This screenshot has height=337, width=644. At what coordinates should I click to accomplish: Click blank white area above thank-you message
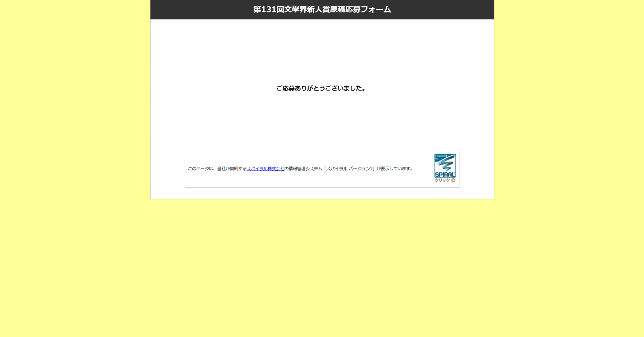coord(322,50)
